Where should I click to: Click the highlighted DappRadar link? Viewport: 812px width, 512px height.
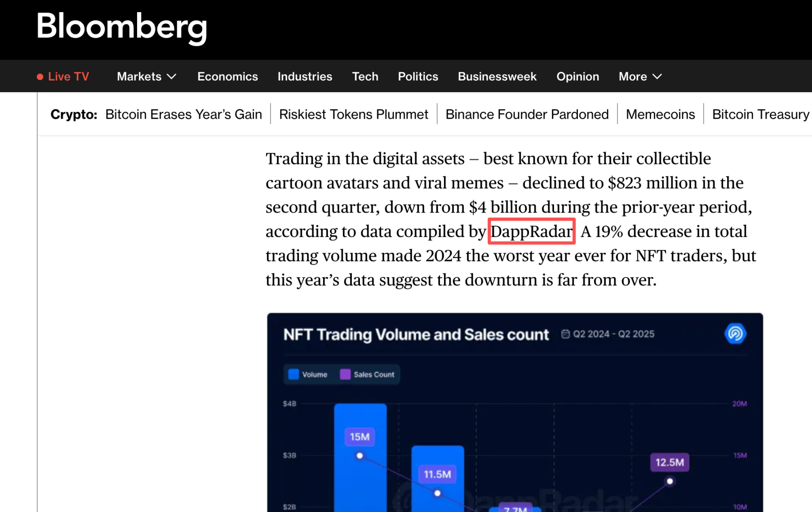pos(531,231)
